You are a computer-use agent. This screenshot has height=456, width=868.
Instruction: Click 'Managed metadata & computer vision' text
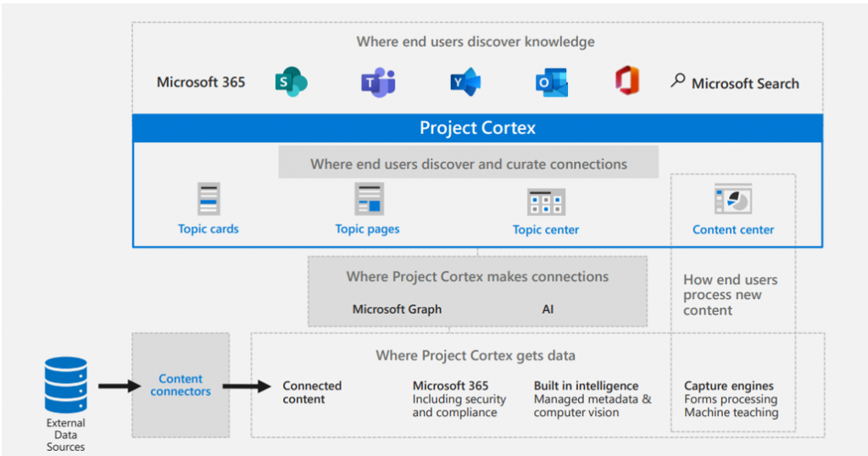[x=593, y=406]
